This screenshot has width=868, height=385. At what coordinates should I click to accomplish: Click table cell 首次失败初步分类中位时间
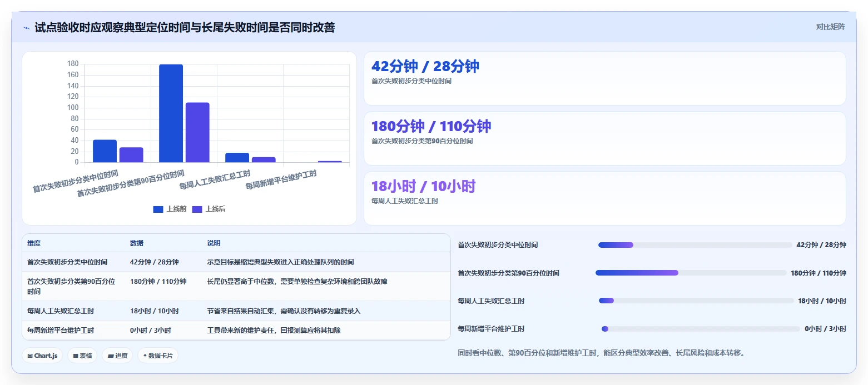[x=67, y=262]
